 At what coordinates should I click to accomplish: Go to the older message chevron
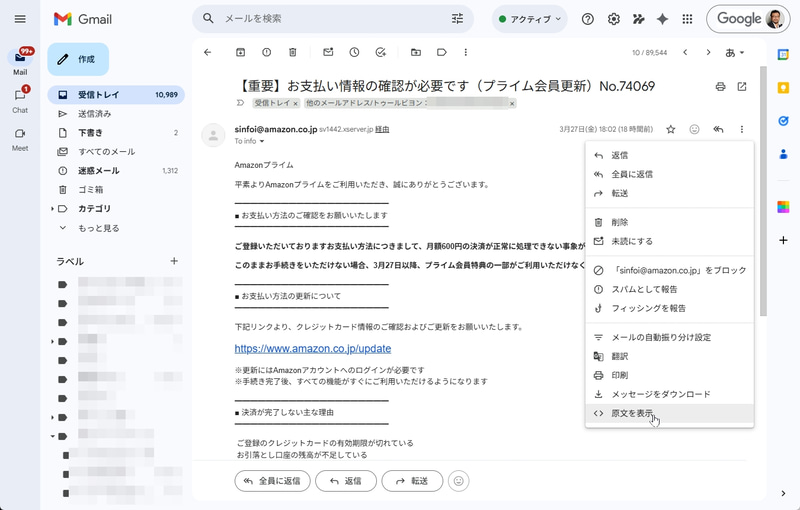(708, 52)
